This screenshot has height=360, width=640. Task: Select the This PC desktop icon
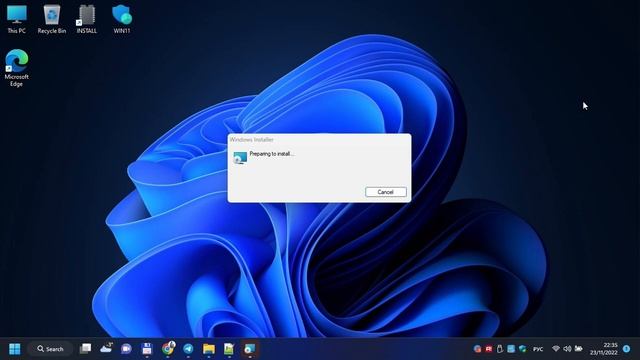(17, 19)
